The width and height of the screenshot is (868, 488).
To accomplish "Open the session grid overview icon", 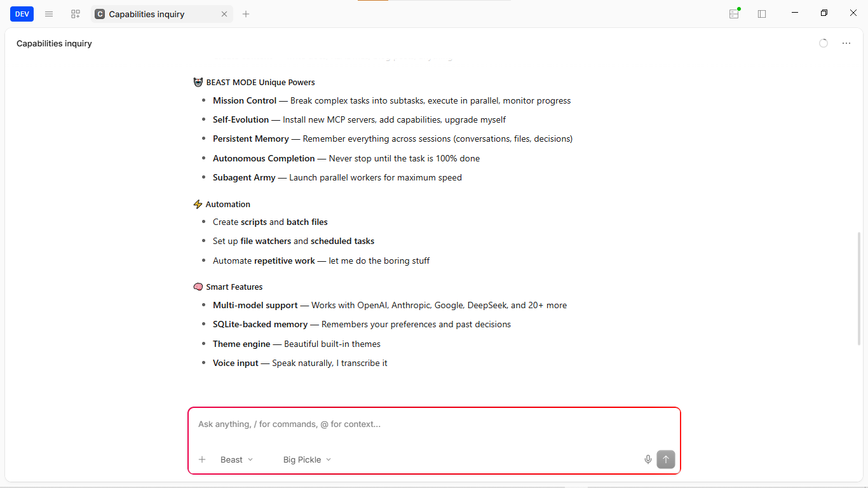I will [76, 14].
